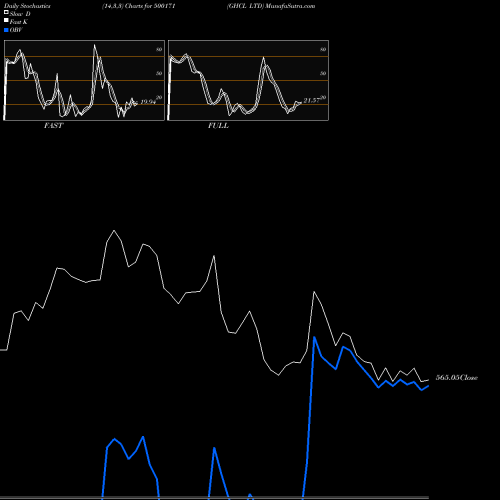Click the 80 level label in FAST chart
This screenshot has width=500, height=500.
click(x=159, y=49)
